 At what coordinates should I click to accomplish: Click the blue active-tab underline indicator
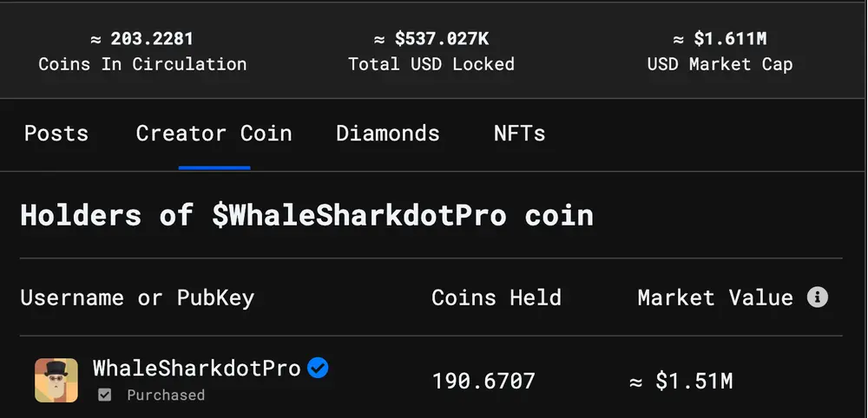[x=214, y=167]
